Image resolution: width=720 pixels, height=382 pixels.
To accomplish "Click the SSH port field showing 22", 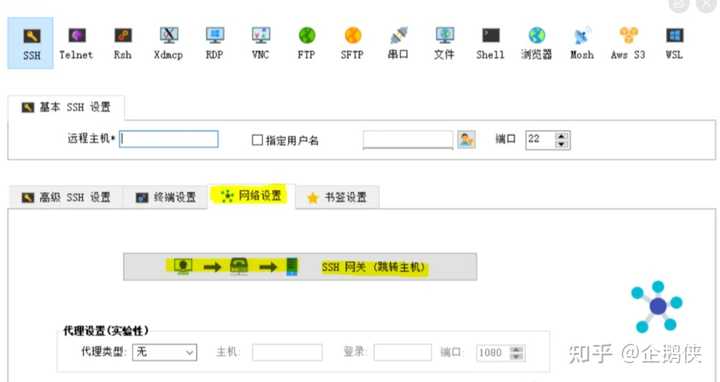I will coord(540,140).
